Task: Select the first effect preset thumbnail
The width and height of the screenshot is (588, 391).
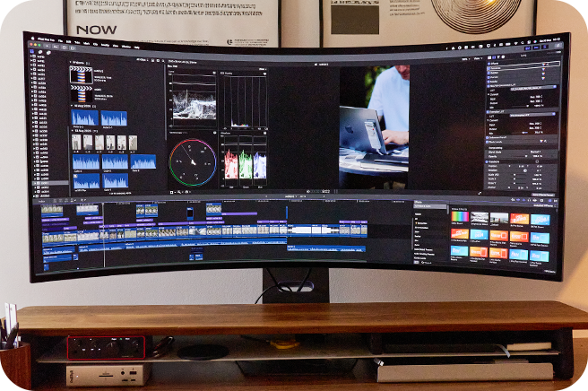Action: [x=460, y=218]
